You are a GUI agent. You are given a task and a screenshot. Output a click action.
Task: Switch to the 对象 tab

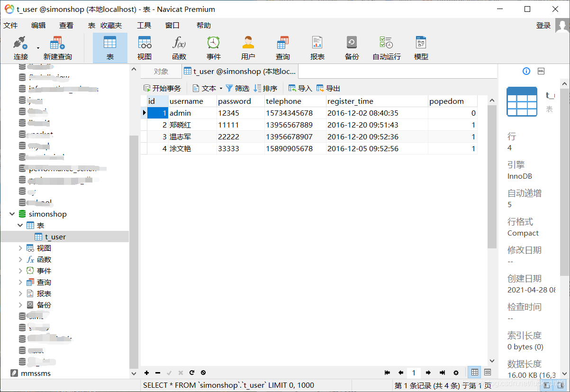161,72
